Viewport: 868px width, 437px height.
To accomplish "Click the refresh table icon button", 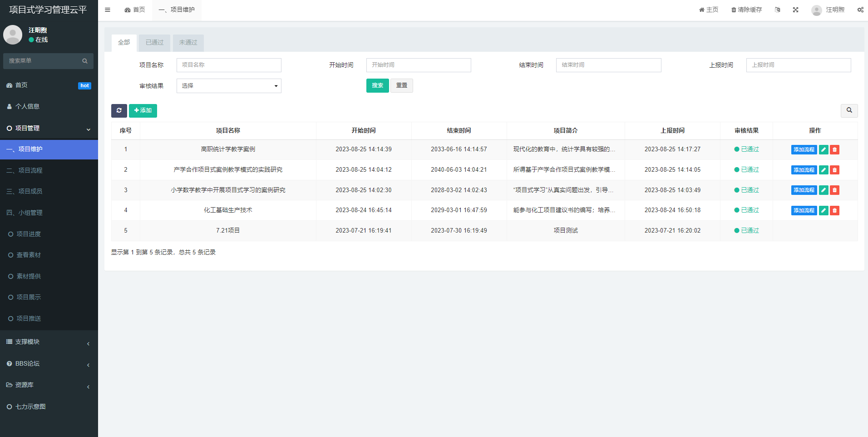I will [x=119, y=110].
